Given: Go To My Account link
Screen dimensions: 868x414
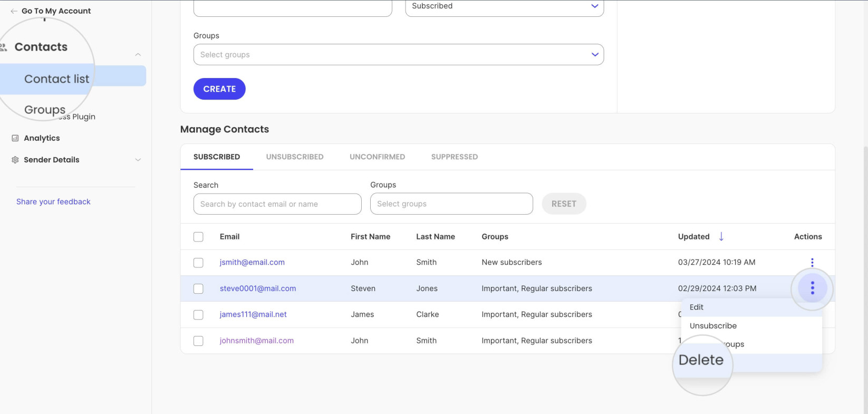Looking at the screenshot, I should [x=56, y=11].
